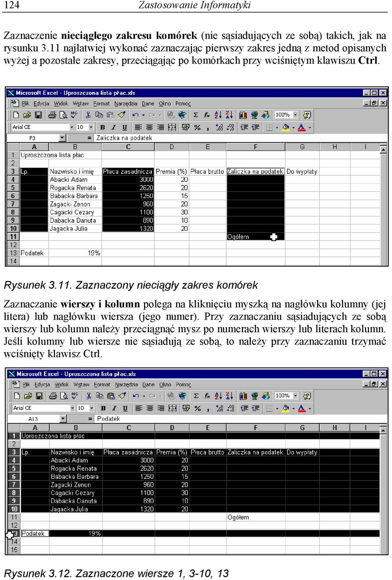Open Print Preview in upper Excel window
392x580 pixels.
pos(63,115)
